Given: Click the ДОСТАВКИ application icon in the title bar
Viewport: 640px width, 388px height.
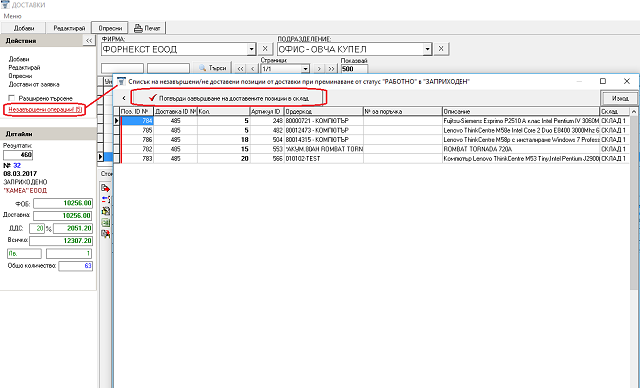Looking at the screenshot, I should (x=5, y=5).
